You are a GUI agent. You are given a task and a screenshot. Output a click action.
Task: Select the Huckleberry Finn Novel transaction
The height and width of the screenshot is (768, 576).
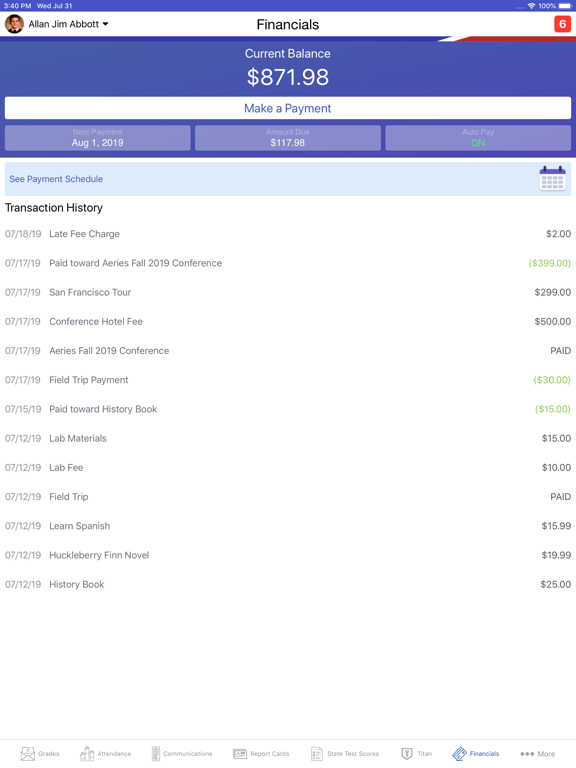[x=288, y=555]
